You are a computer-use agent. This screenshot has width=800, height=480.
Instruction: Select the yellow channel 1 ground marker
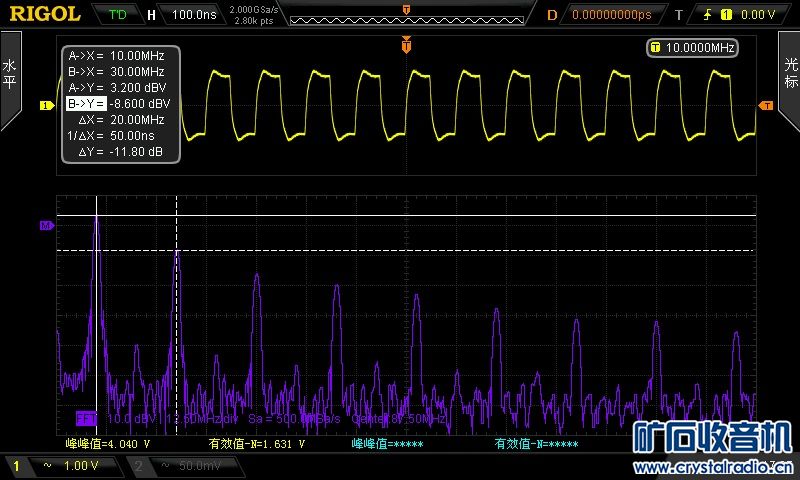(44, 105)
